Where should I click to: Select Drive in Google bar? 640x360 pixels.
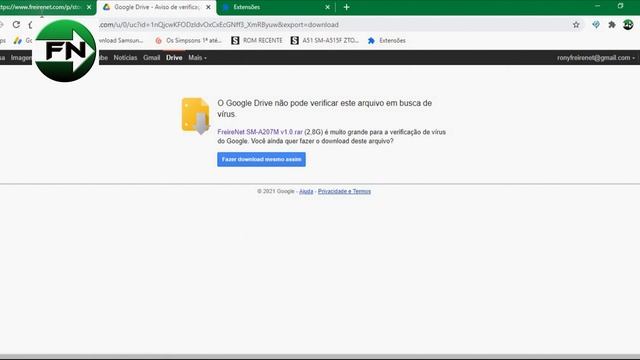pyautogui.click(x=174, y=58)
